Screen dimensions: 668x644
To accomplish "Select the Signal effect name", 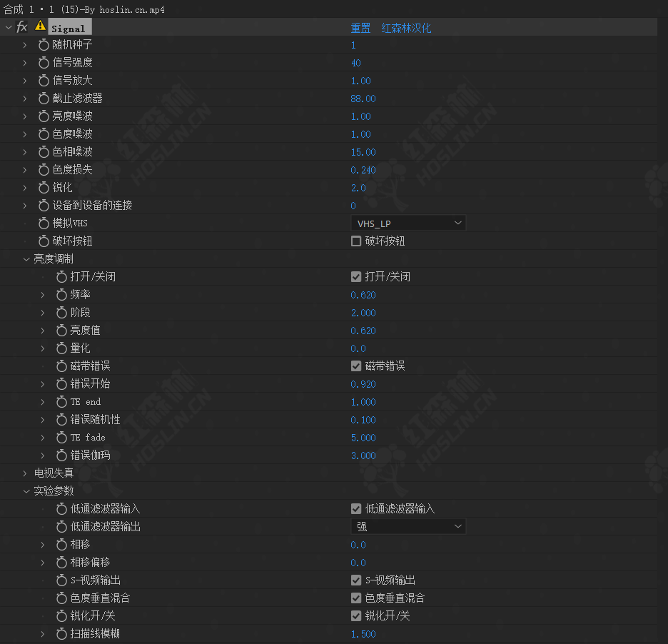I will tap(69, 28).
